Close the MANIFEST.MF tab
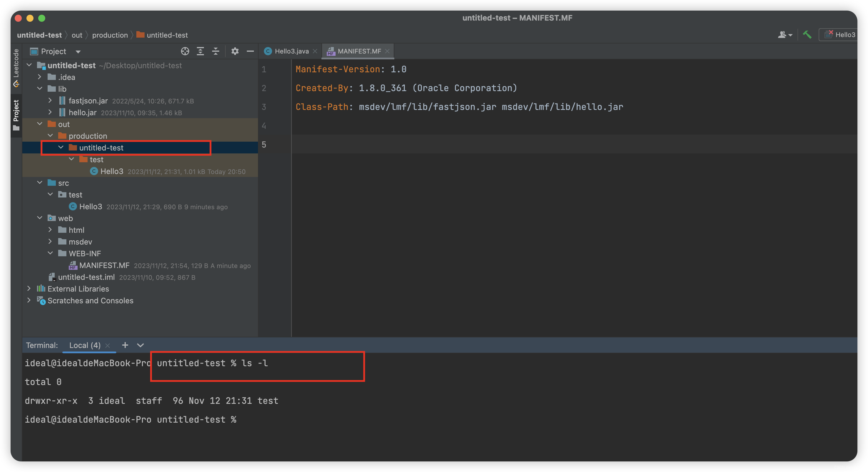The width and height of the screenshot is (868, 472). [388, 51]
